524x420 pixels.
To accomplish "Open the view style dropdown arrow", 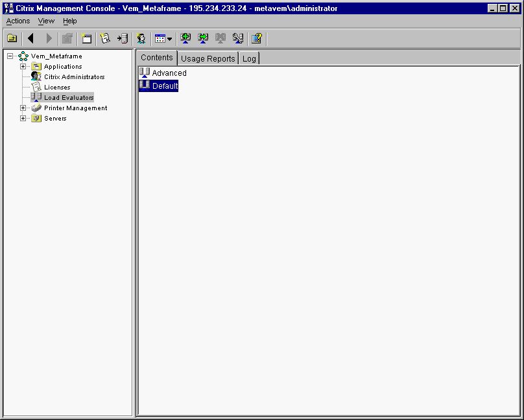I will [x=169, y=39].
